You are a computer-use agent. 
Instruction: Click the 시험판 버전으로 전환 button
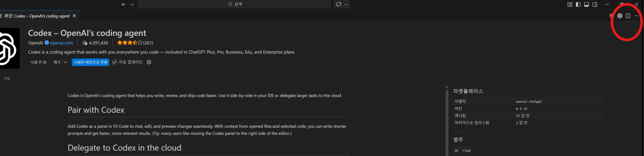90,62
